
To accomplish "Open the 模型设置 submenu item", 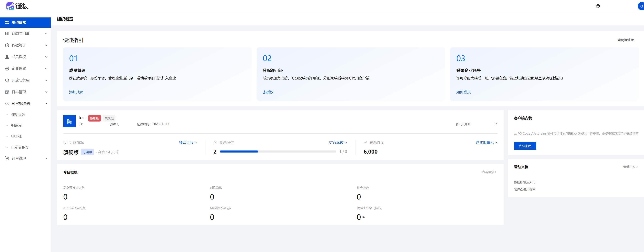I will pyautogui.click(x=18, y=115).
